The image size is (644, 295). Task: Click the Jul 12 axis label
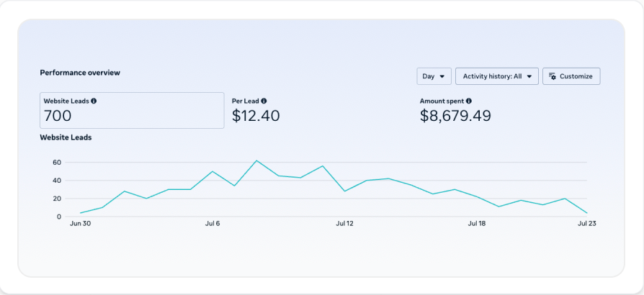click(x=344, y=224)
